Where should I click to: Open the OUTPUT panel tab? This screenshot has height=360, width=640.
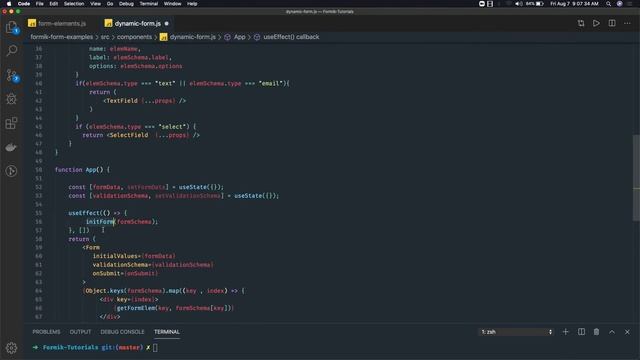(x=80, y=332)
